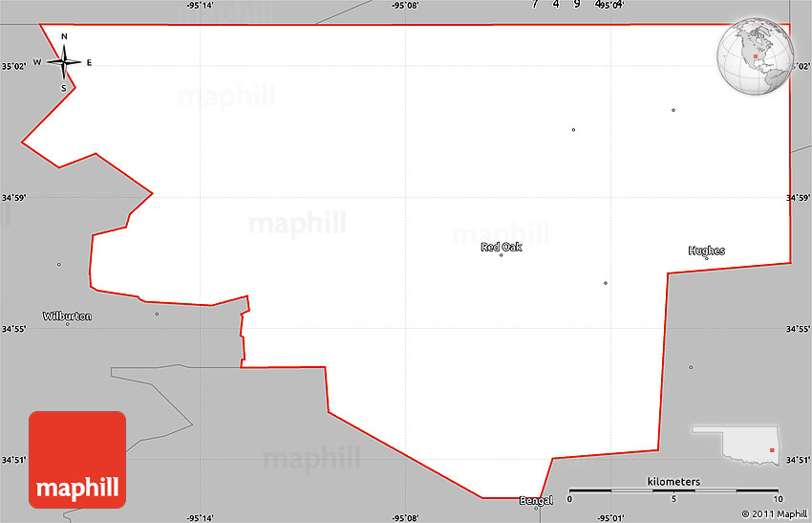Click the Hughes town marker dot

tap(707, 258)
